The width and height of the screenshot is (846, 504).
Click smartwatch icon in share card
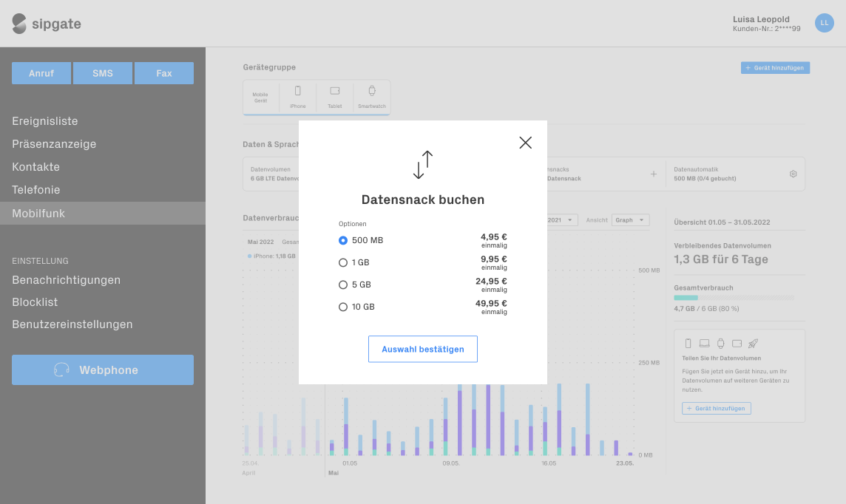pos(720,344)
